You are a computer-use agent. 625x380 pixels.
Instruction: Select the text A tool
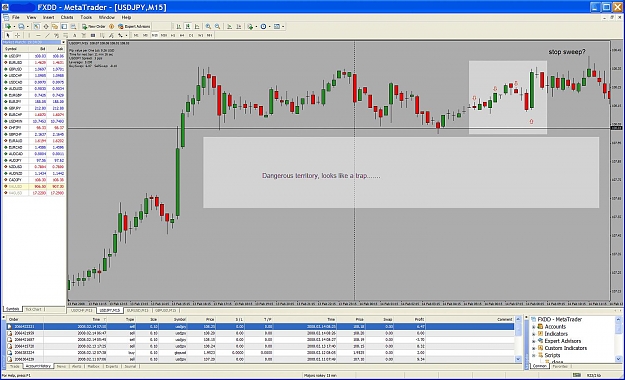pos(75,35)
